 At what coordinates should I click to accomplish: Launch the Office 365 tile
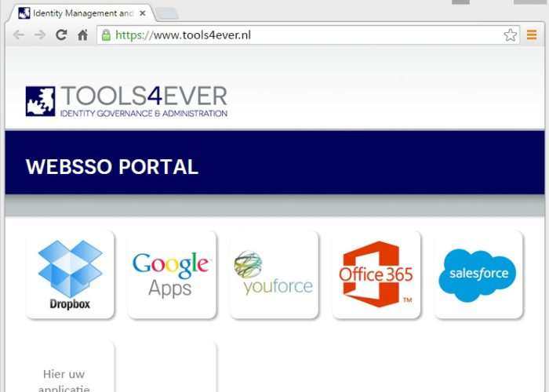click(x=376, y=274)
